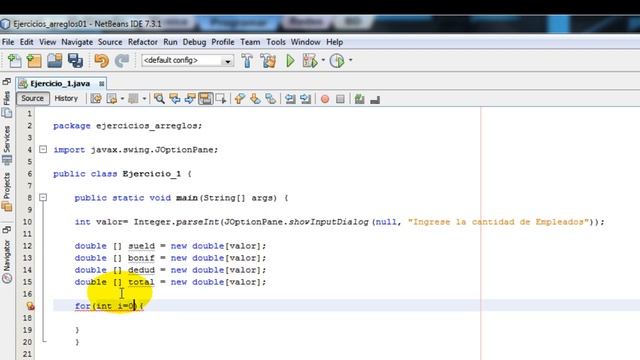Click the New Project icon
The image size is (640, 360).
(34, 61)
